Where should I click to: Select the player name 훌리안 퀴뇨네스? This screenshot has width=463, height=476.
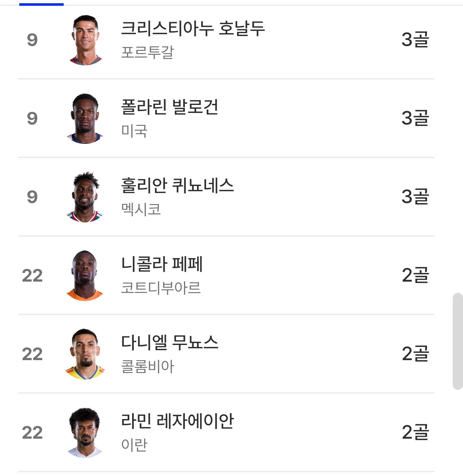[177, 185]
